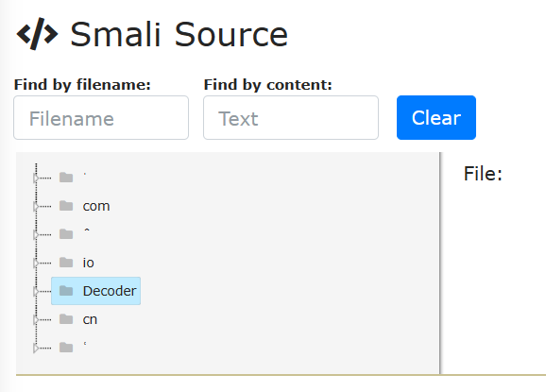
Task: Click the vertical splitter beside the File panel
Action: coord(440,264)
